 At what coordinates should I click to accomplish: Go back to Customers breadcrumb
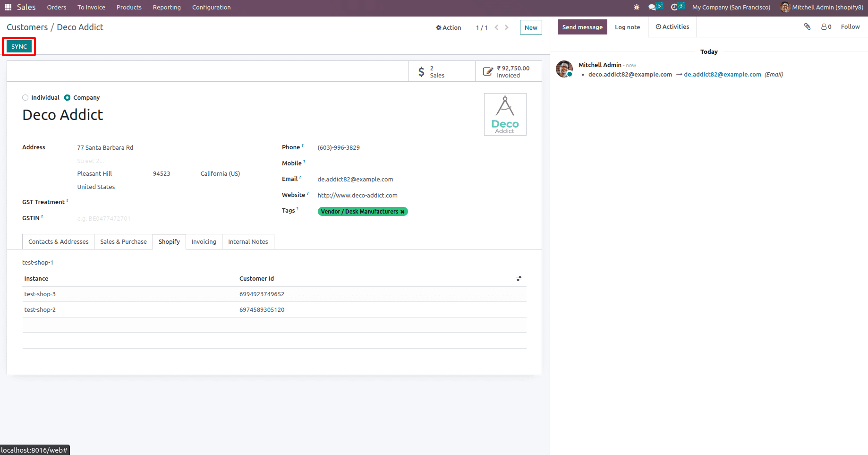coord(27,27)
